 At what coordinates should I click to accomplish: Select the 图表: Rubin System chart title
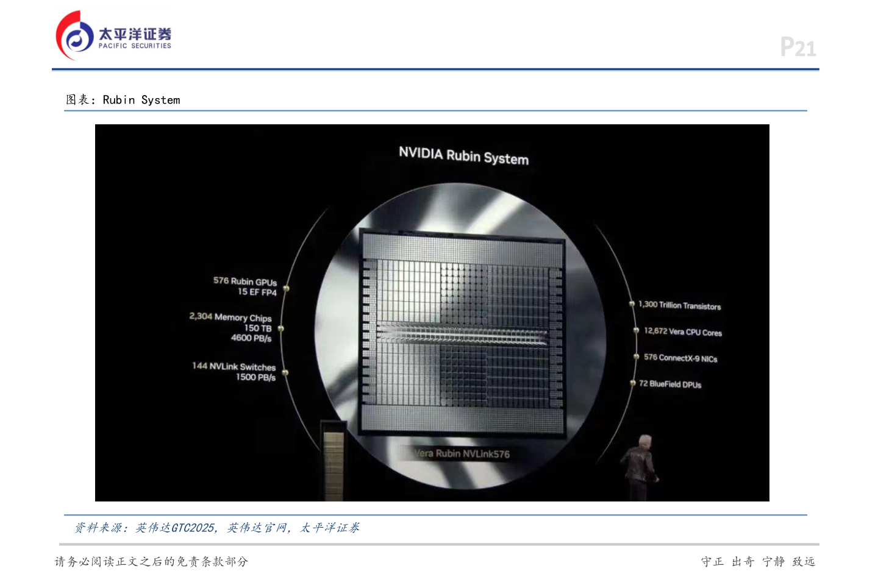(123, 100)
